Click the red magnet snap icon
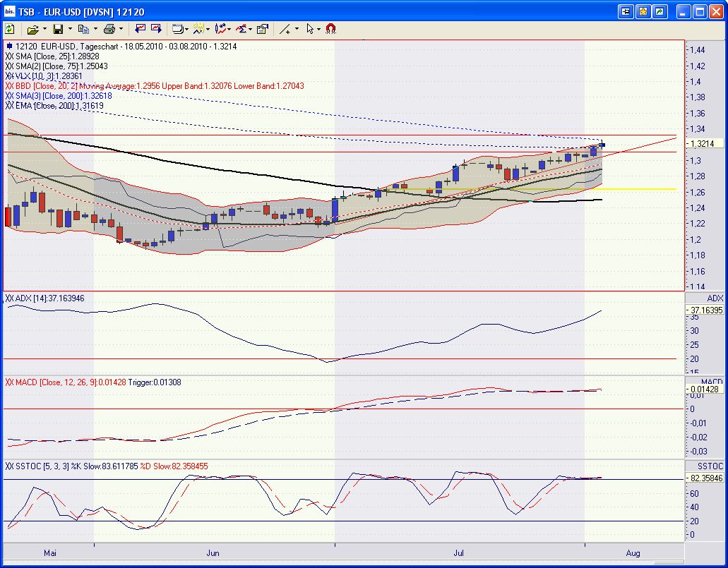Viewport: 728px width, 568px height. click(x=331, y=29)
